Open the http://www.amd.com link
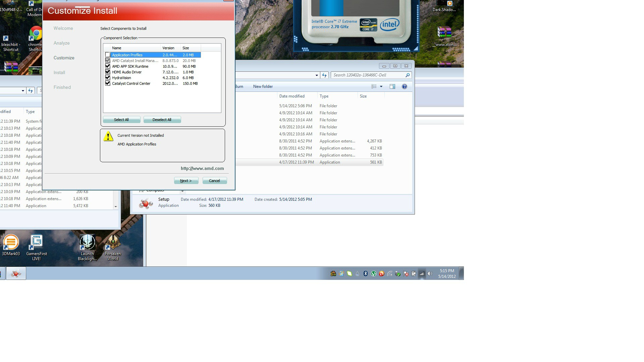 202,169
